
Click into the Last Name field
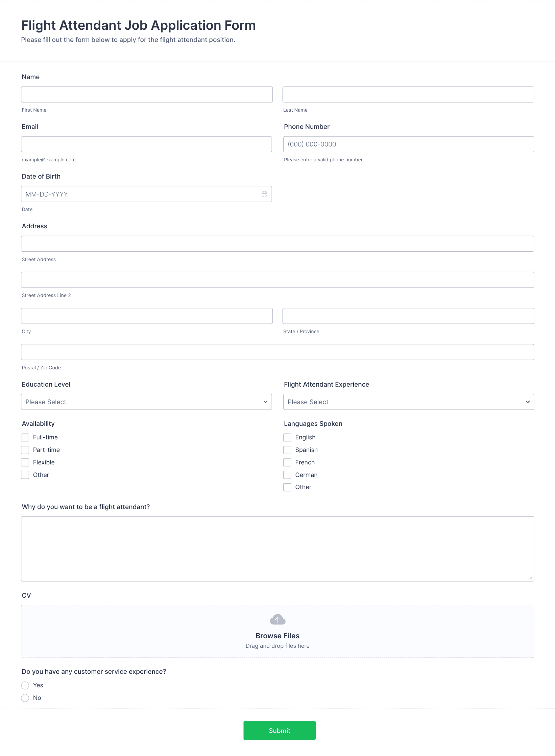click(408, 94)
